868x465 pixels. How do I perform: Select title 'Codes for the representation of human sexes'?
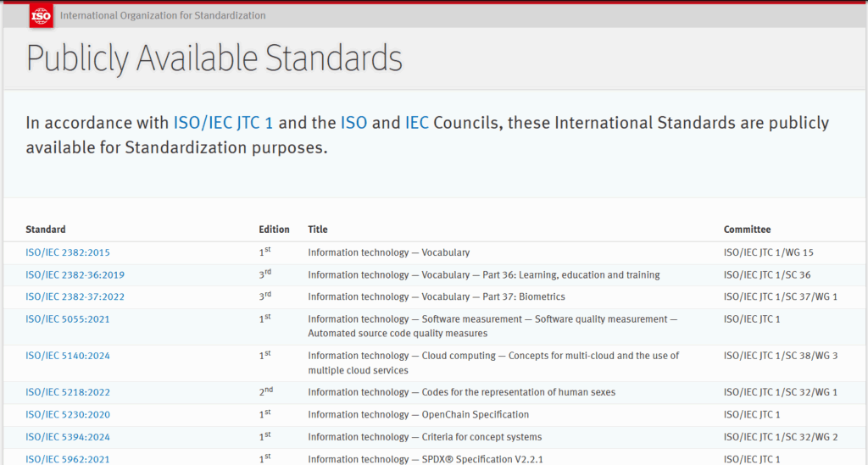518,392
